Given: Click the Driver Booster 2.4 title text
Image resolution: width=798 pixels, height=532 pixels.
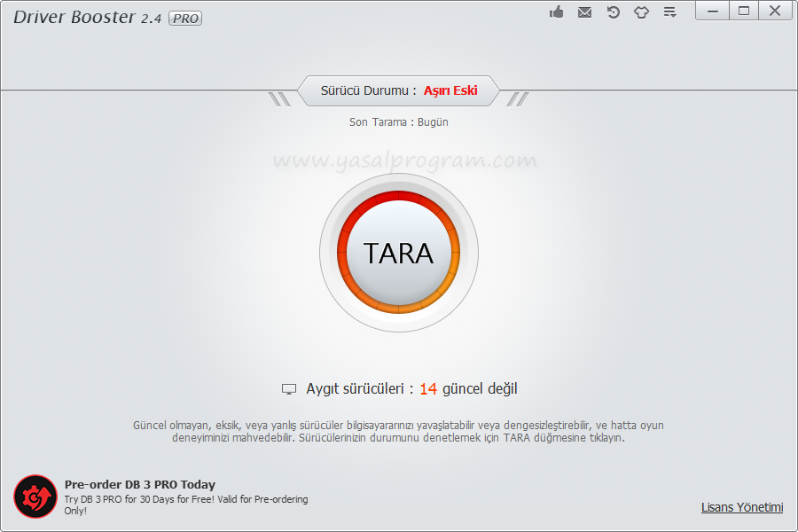Looking at the screenshot, I should tap(86, 18).
